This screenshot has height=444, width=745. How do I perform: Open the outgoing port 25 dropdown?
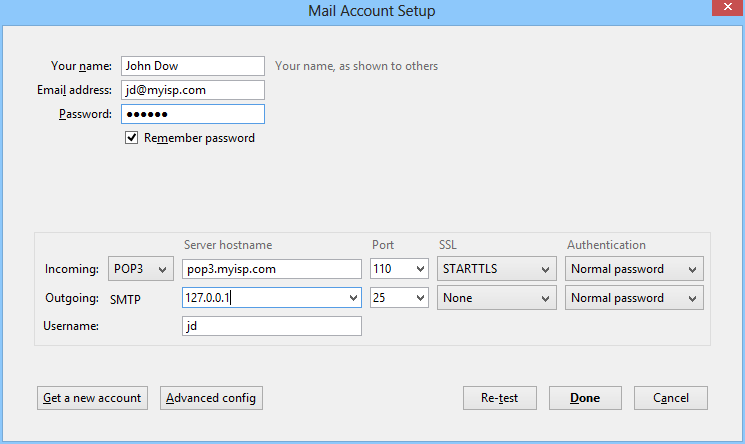pos(399,298)
